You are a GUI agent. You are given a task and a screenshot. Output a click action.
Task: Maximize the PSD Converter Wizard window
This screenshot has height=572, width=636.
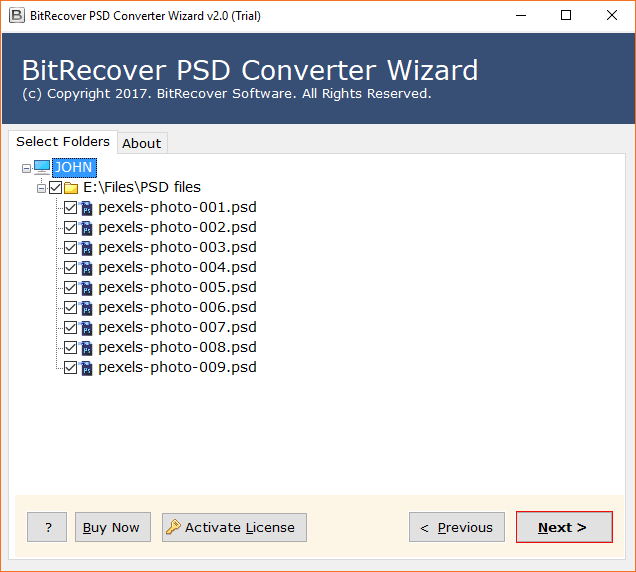pos(566,15)
